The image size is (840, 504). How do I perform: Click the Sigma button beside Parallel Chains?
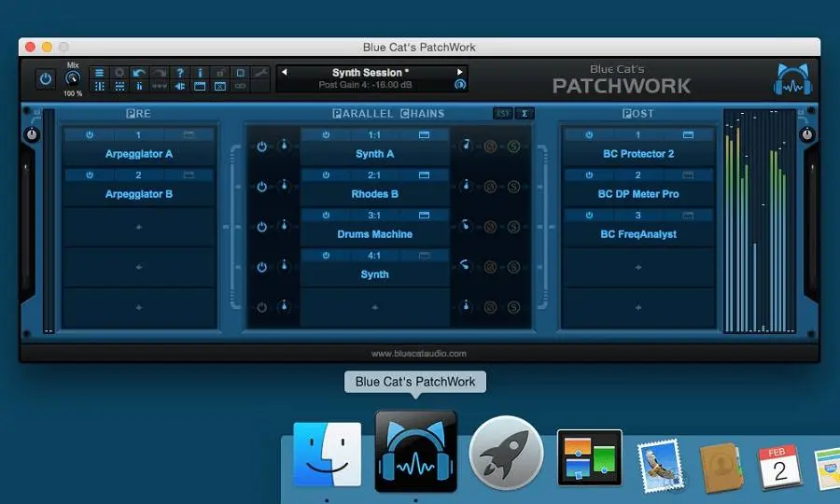click(525, 114)
